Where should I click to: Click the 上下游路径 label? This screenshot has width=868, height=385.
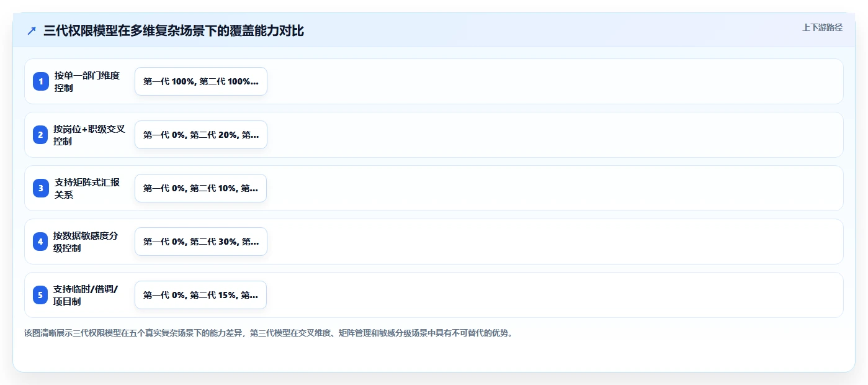(822, 27)
